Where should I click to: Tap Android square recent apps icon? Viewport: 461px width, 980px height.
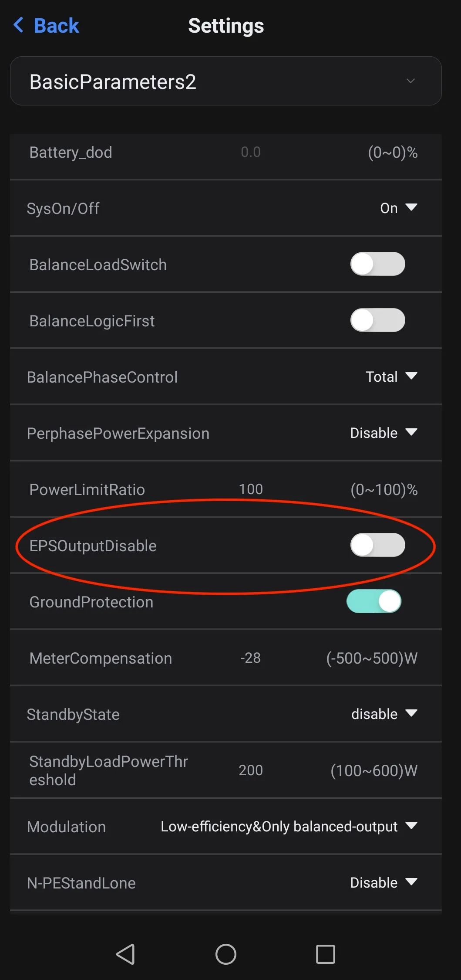(326, 954)
